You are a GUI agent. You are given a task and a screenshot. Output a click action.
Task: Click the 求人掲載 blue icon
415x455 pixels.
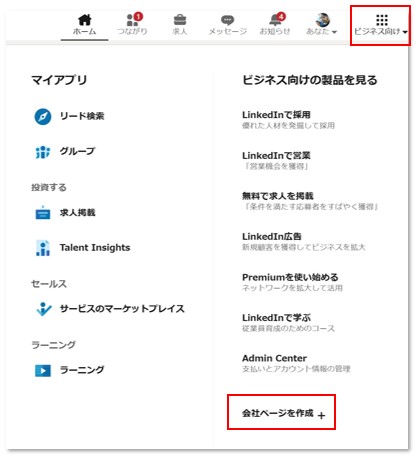pyautogui.click(x=43, y=213)
